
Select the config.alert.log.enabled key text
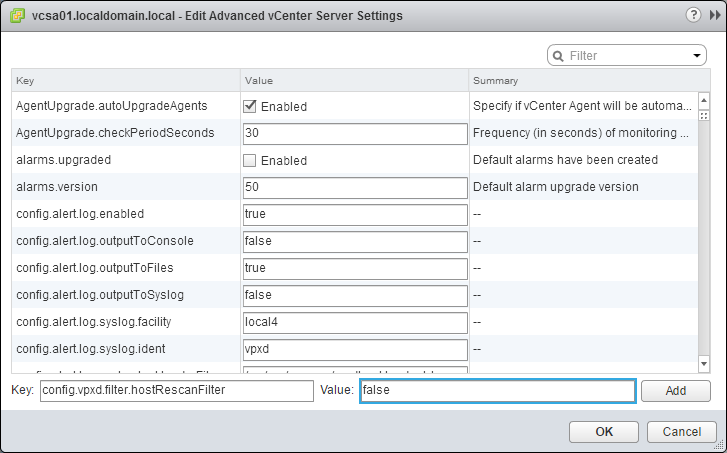[x=80, y=214]
